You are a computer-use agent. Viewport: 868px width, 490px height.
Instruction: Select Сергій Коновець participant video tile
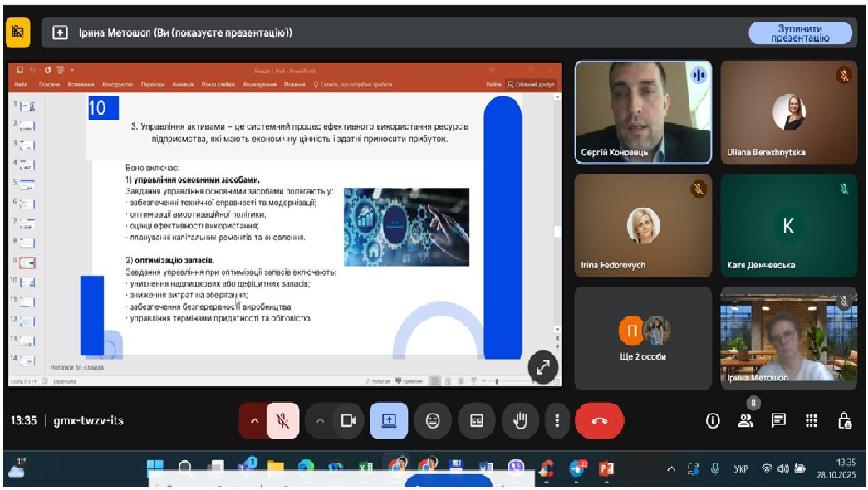click(643, 112)
